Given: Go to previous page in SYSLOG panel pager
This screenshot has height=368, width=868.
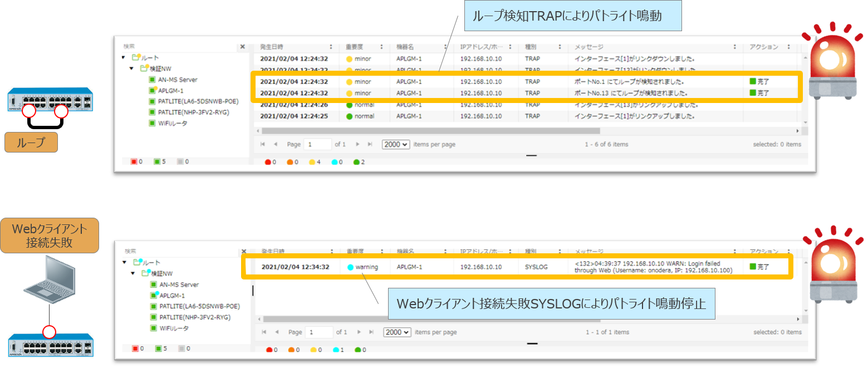Looking at the screenshot, I should (277, 332).
